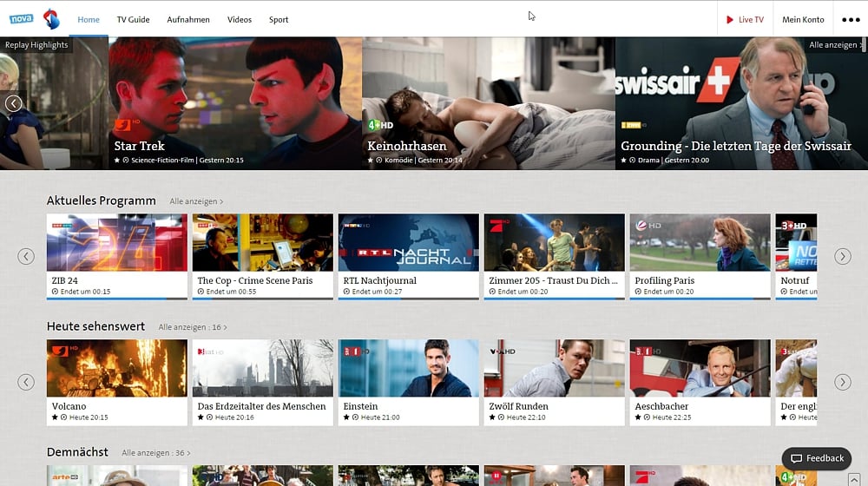Screen dimensions: 868x486
Task: Click the Aktuelles Programm heading
Action: [102, 201]
